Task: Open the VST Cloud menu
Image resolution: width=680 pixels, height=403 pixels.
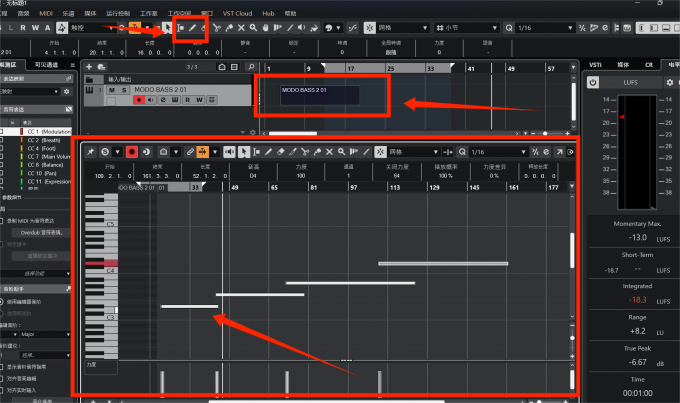Action: pos(237,13)
